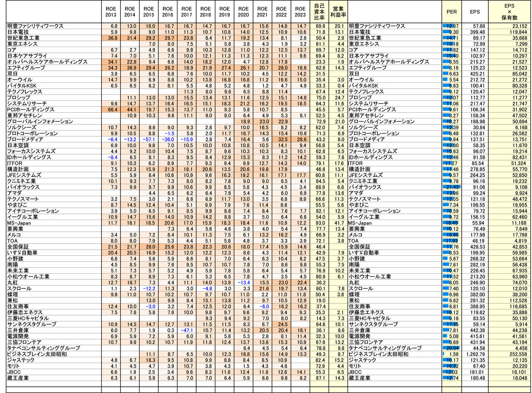Click オーウイル PER value 5.54

tap(453, 79)
